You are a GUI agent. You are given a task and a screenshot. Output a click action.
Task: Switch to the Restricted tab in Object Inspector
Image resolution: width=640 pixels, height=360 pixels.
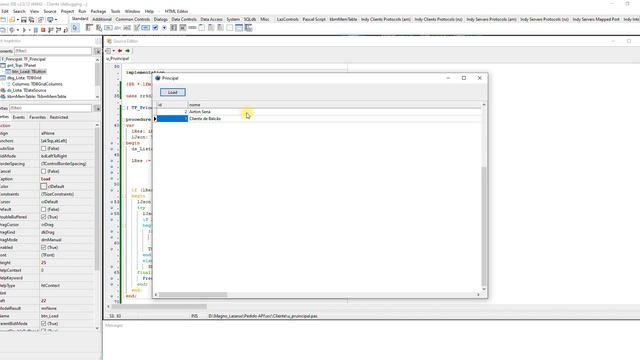(59, 117)
